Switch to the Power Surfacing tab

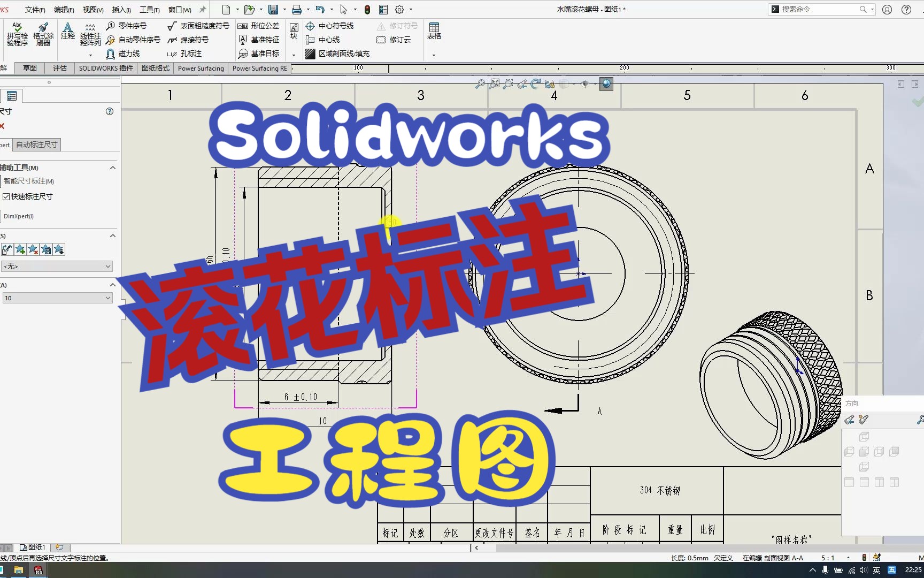(x=201, y=68)
